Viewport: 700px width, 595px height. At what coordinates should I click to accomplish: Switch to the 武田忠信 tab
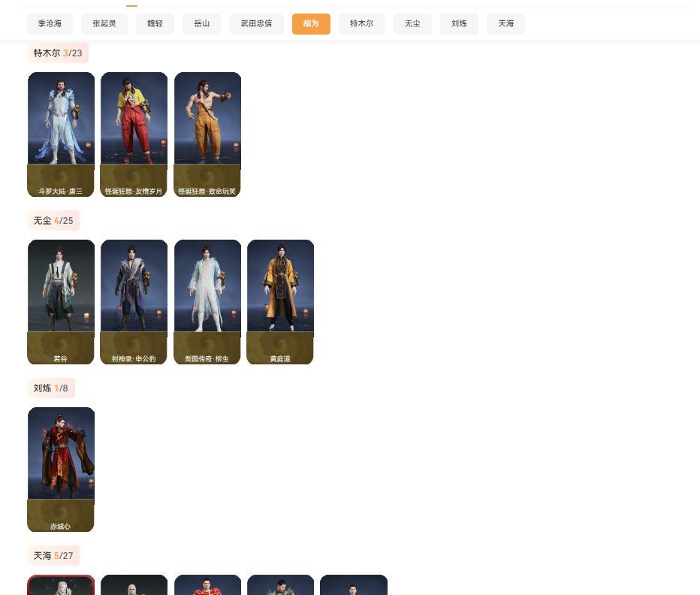click(256, 24)
